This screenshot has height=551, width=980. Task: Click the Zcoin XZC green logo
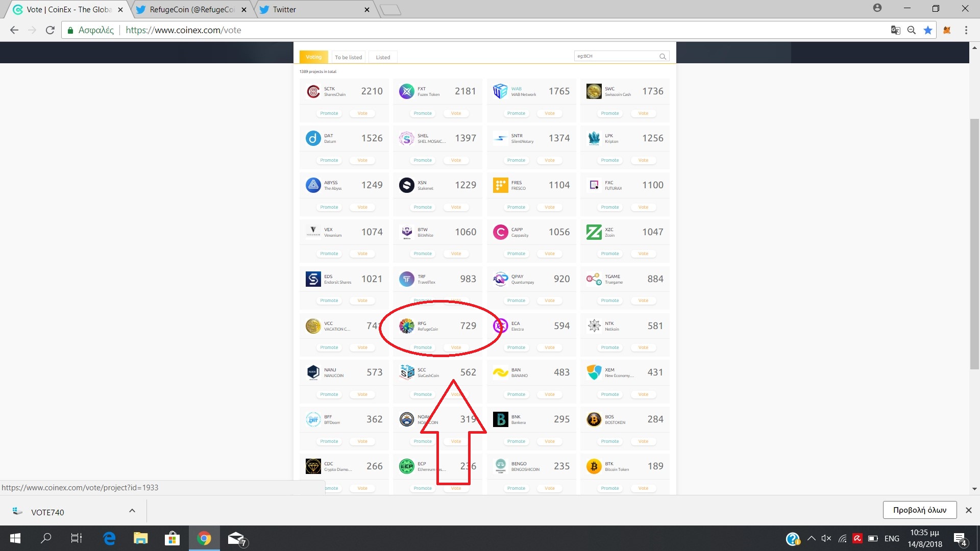click(594, 232)
